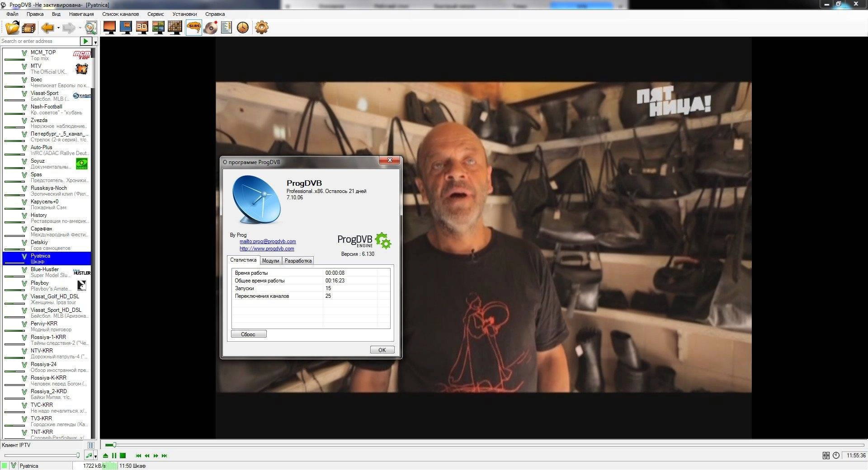Open the four-picture mosaic view icon
The width and height of the screenshot is (868, 470).
(x=158, y=28)
